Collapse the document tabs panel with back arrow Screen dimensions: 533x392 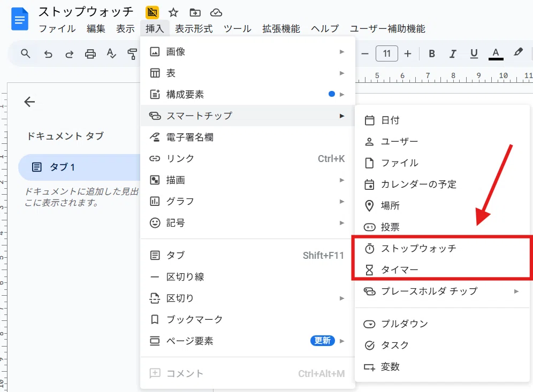point(29,102)
